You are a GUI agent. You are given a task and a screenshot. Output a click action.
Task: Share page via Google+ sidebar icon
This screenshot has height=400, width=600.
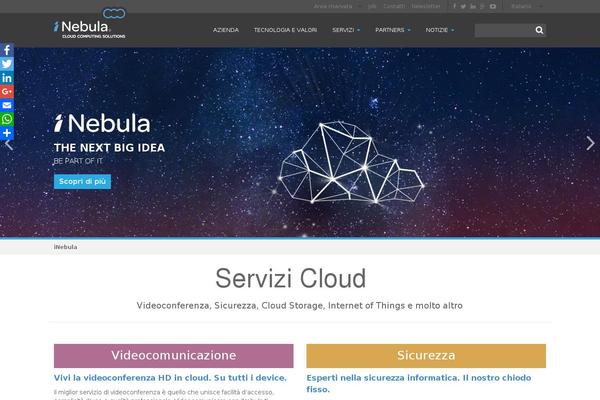pyautogui.click(x=7, y=91)
